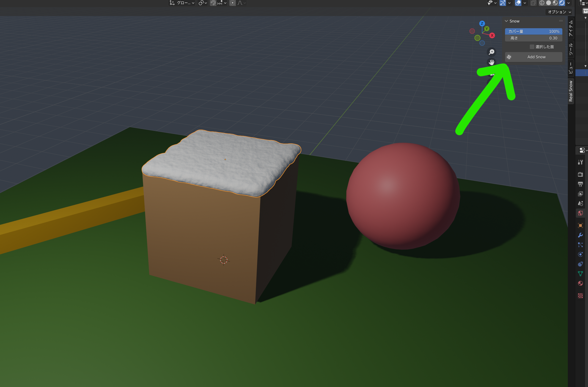Click the カバー量 coverage slider

[x=533, y=31]
